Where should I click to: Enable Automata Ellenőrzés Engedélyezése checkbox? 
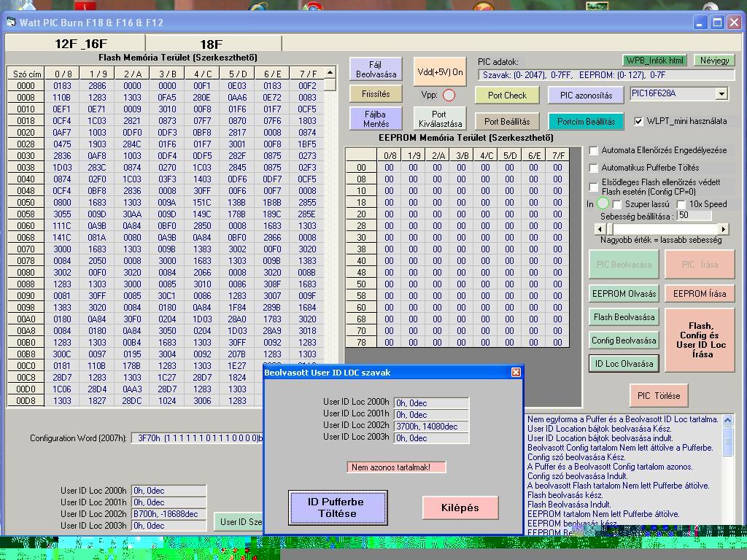(594, 150)
